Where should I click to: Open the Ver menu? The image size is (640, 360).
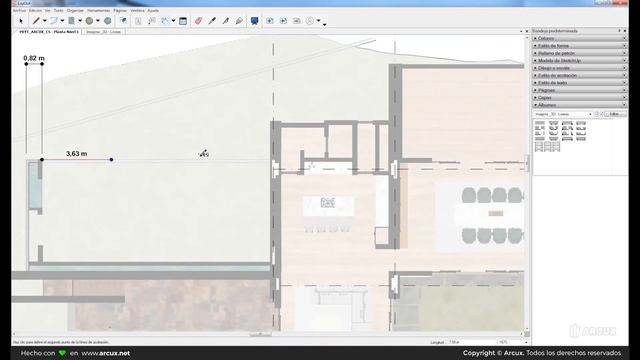47,11
